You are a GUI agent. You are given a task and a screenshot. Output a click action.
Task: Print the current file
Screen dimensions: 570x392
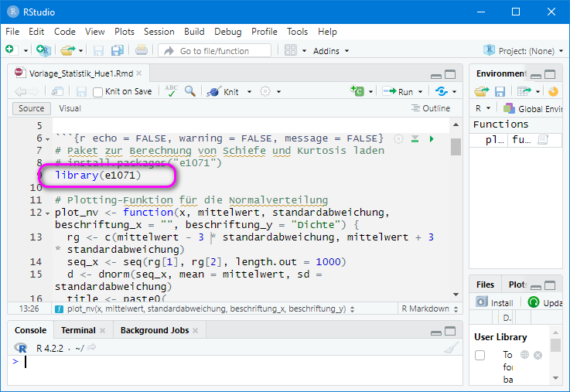(x=142, y=49)
